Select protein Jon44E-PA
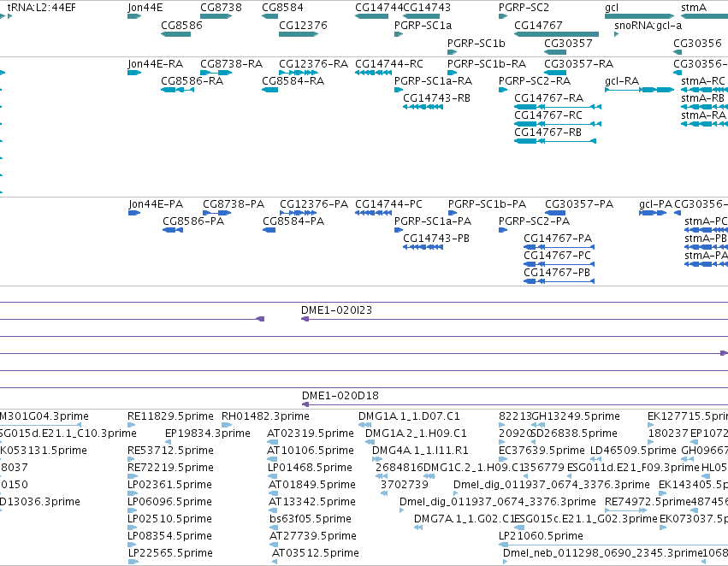The width and height of the screenshot is (728, 566). click(156, 204)
